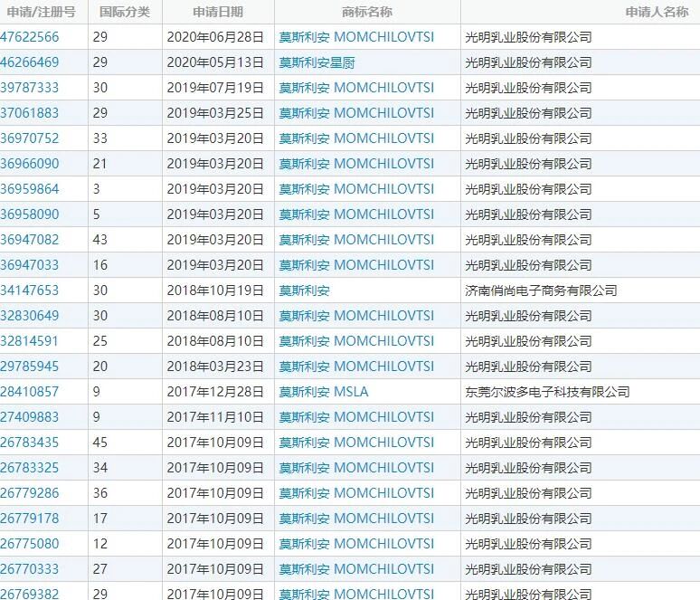
Task: Open registration number 36947082 link
Action: coord(30,240)
